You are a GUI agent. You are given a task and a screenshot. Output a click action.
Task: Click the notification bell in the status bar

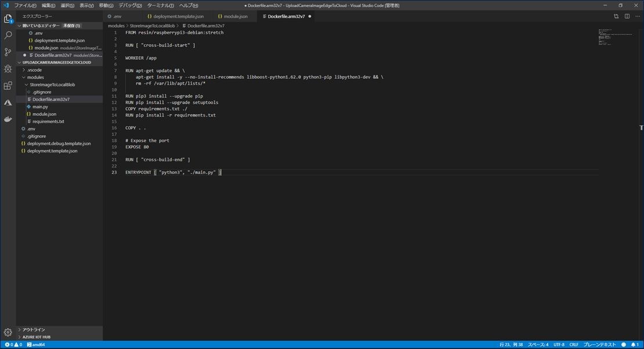click(x=634, y=344)
